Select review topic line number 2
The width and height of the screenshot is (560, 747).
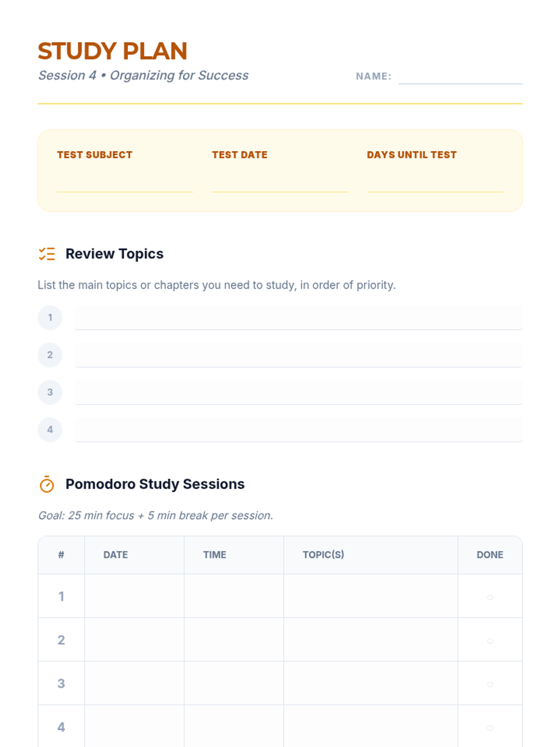pos(299,355)
